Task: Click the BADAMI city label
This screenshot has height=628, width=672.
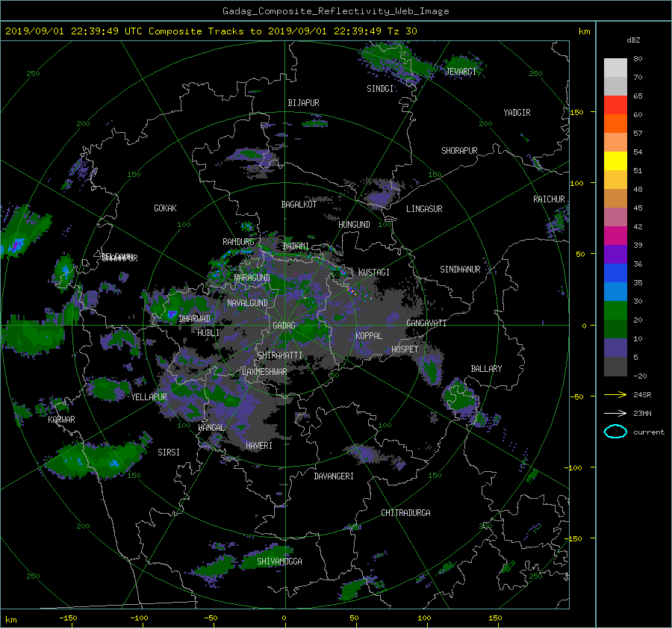Action: 296,246
